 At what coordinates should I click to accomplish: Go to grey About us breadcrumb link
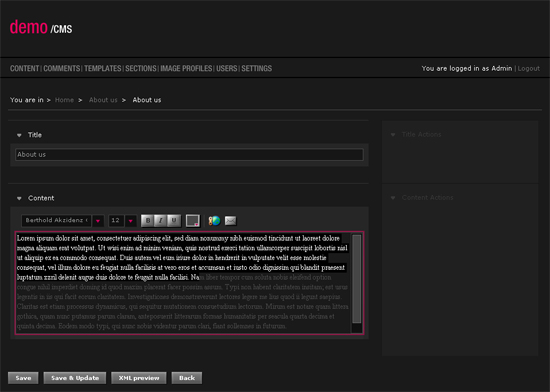[103, 100]
